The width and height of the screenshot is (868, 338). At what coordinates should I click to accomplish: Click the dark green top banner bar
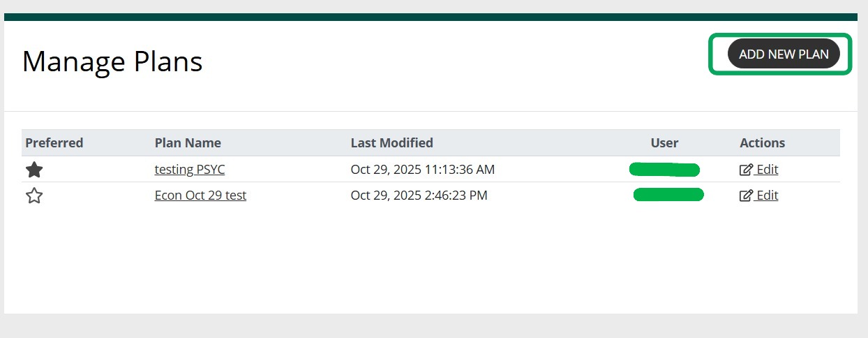point(431,17)
